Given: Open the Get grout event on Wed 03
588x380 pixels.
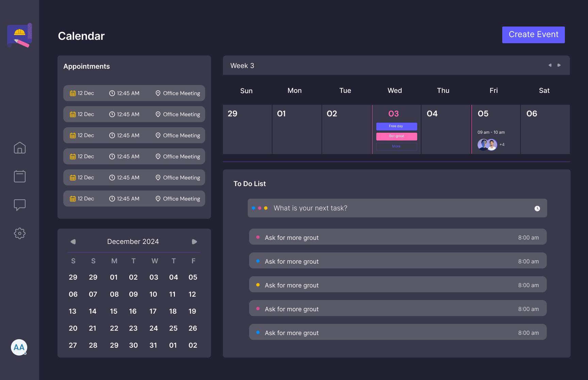Looking at the screenshot, I should [396, 136].
